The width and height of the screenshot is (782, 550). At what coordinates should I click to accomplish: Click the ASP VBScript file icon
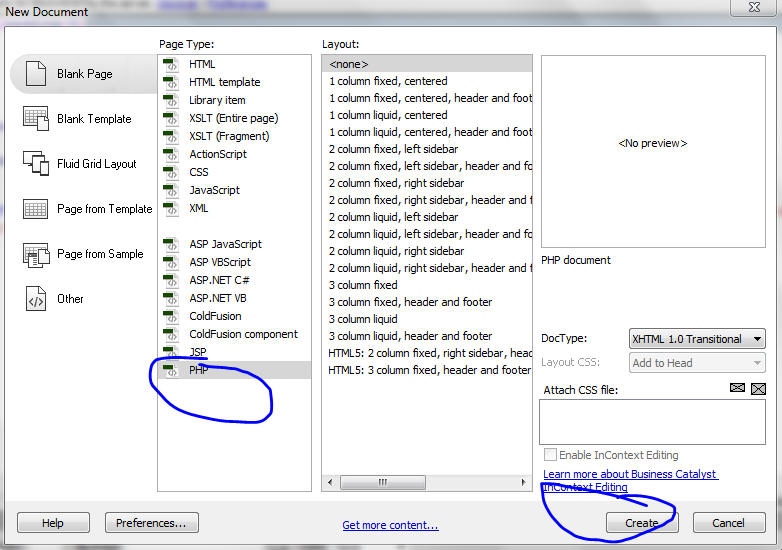[171, 262]
